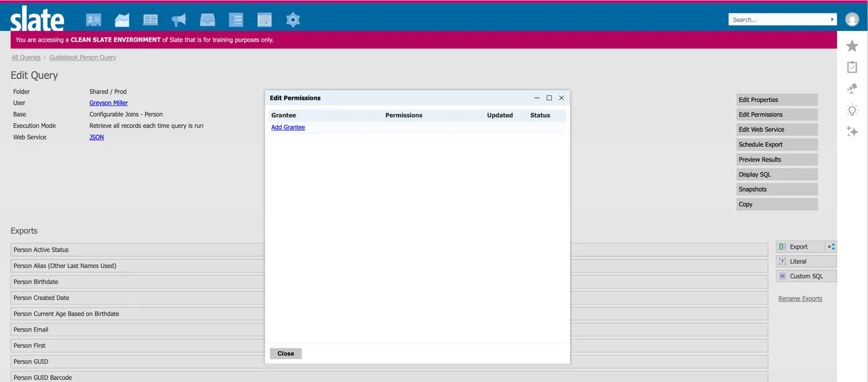Click the Close button in the dialog
The image size is (868, 382).
click(286, 354)
